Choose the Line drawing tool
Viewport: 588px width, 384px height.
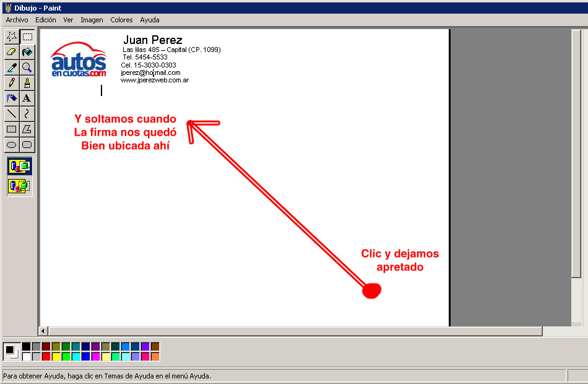(x=11, y=113)
